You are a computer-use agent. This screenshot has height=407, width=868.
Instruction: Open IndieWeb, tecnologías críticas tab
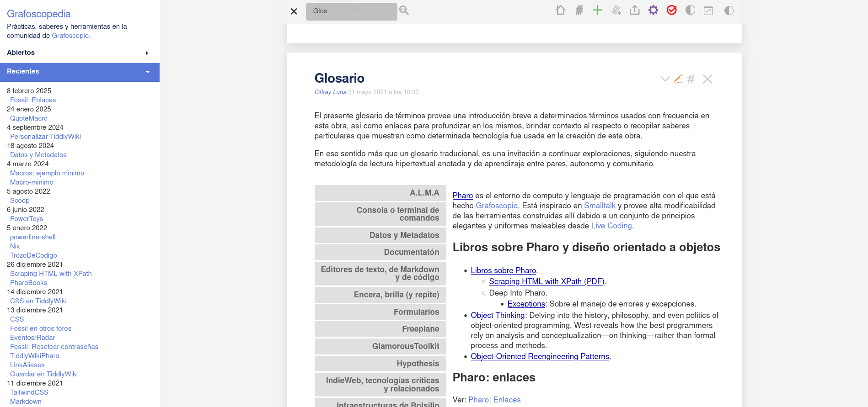[380, 385]
